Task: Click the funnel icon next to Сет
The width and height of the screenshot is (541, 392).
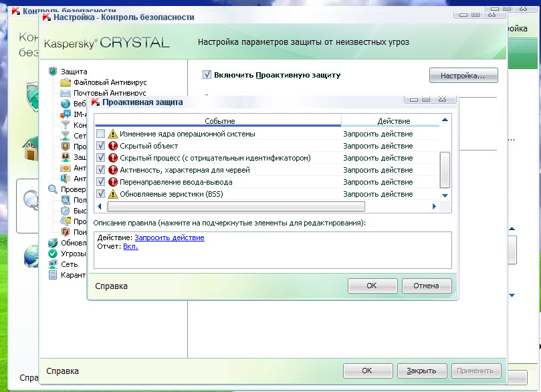Action: [66, 136]
